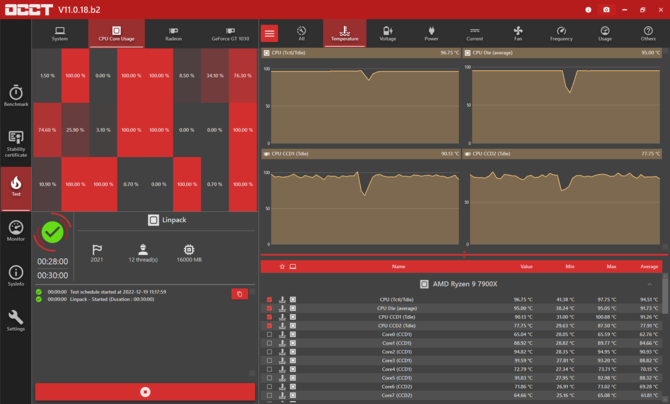Check the Core6 (CCD2) graph checkbox
The height and width of the screenshot is (404, 670).
click(x=269, y=386)
